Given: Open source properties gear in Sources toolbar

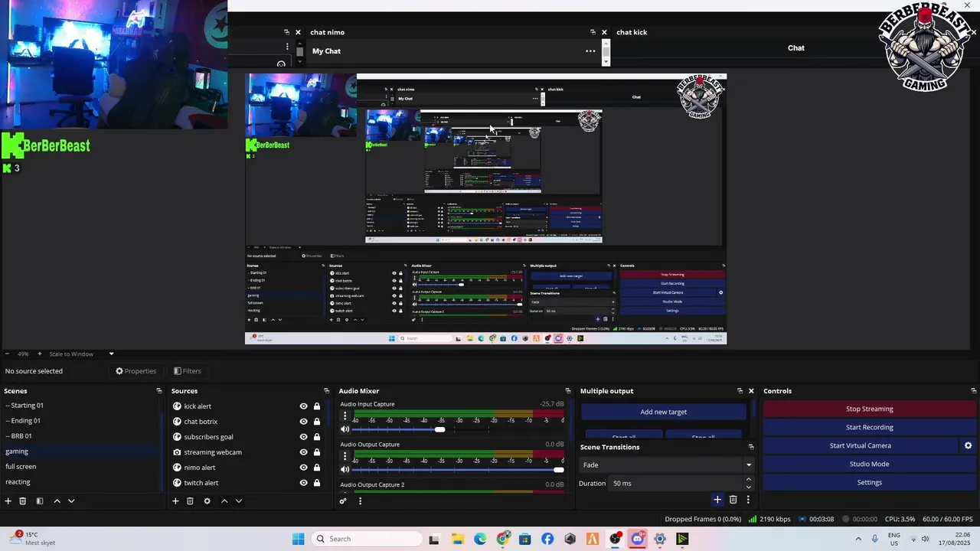Looking at the screenshot, I should click(207, 500).
